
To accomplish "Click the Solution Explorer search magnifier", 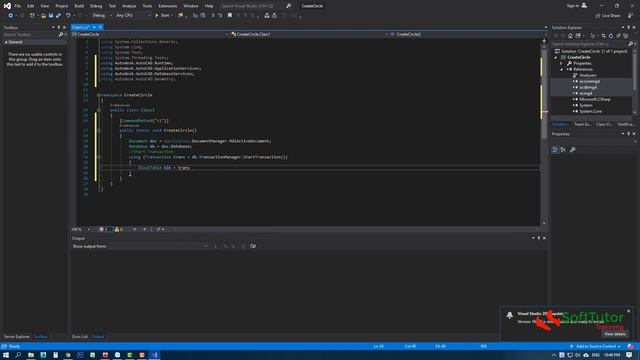I will pyautogui.click(x=630, y=44).
